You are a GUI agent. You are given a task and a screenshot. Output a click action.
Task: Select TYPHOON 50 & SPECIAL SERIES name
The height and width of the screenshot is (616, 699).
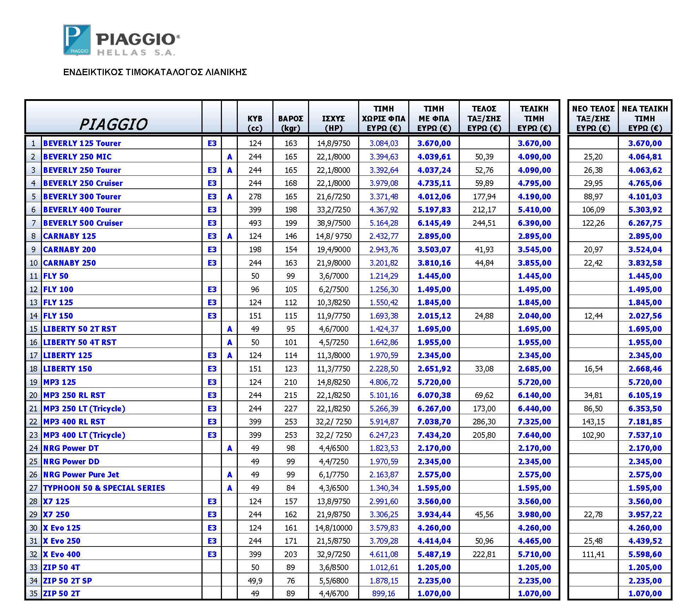click(x=104, y=488)
